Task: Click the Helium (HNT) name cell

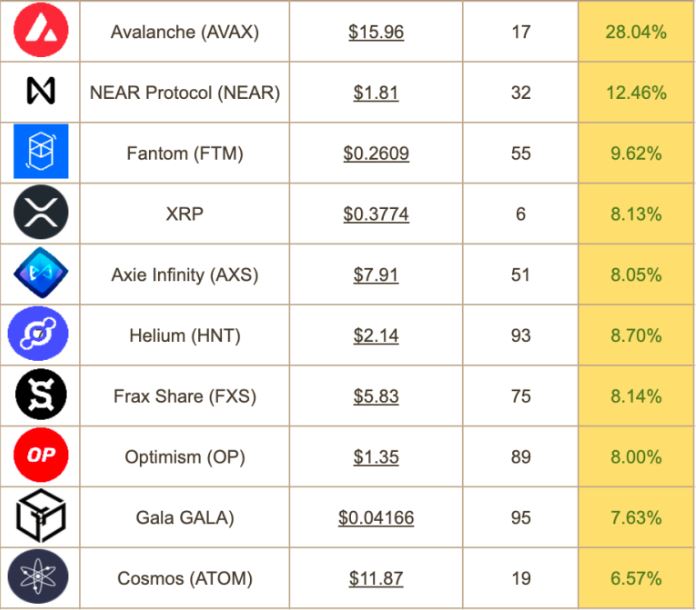Action: tap(185, 335)
